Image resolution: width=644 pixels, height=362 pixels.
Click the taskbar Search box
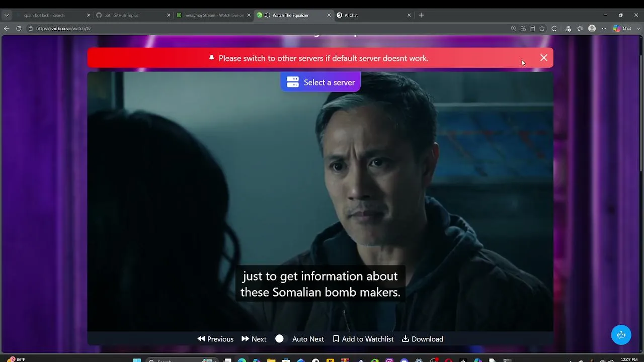click(181, 360)
